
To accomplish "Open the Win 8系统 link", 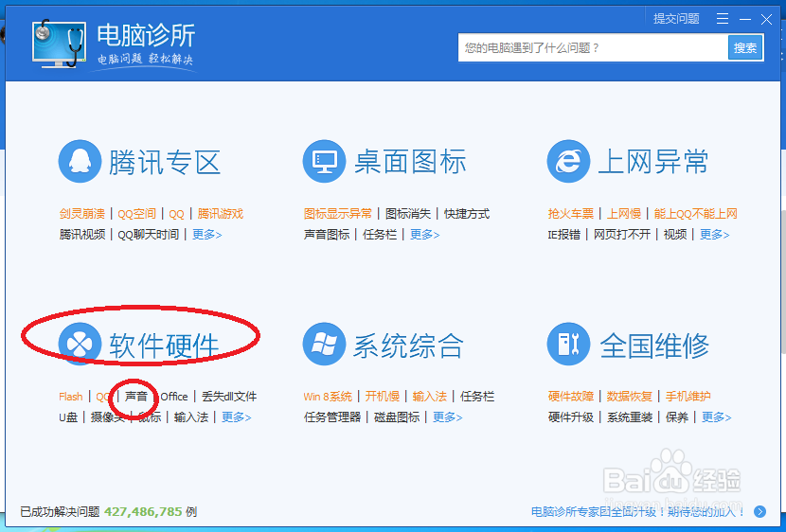I will (x=328, y=397).
